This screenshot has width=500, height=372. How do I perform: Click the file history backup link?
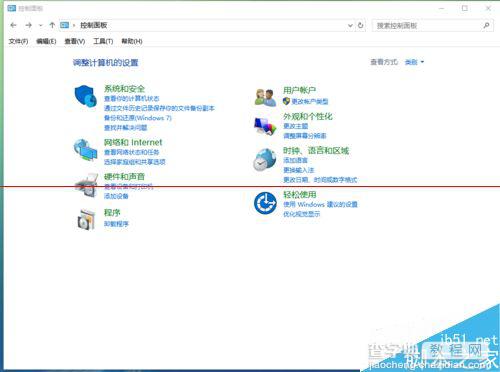tap(159, 108)
